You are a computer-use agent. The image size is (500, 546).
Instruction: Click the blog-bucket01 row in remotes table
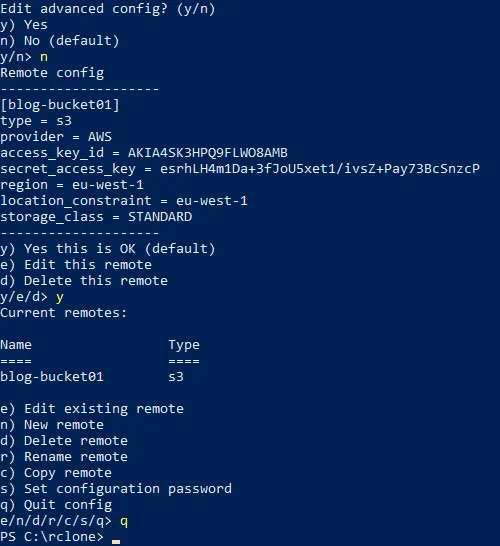tap(92, 377)
